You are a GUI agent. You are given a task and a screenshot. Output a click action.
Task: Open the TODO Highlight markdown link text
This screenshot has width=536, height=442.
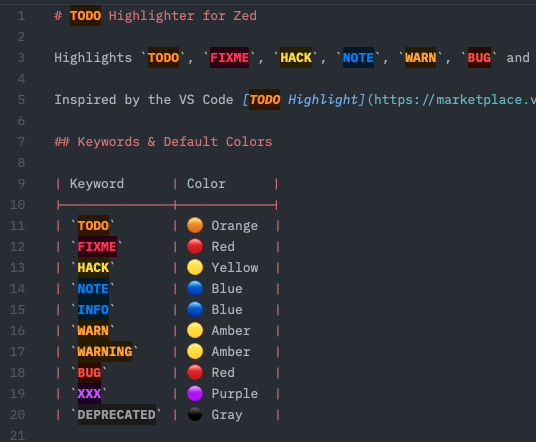point(304,99)
